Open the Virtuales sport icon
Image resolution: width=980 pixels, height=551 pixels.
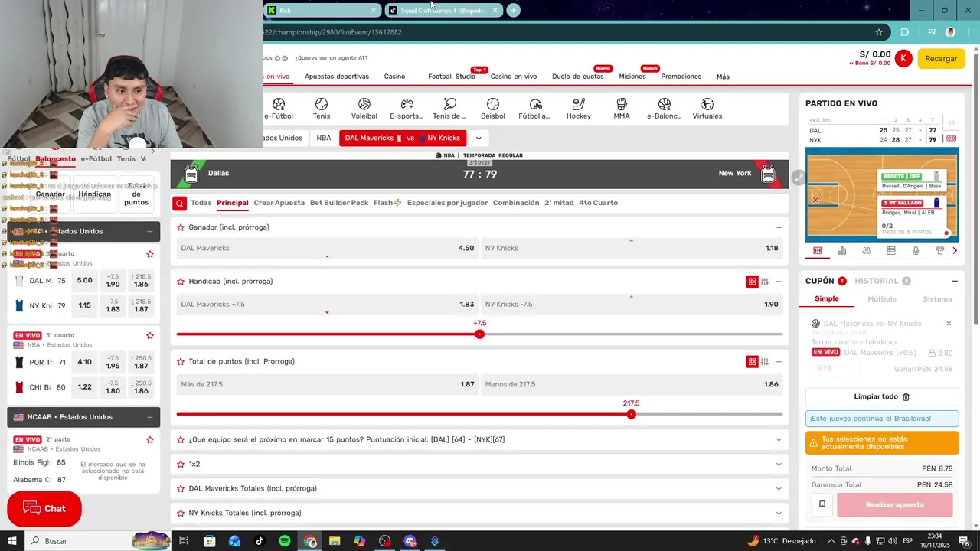click(707, 103)
